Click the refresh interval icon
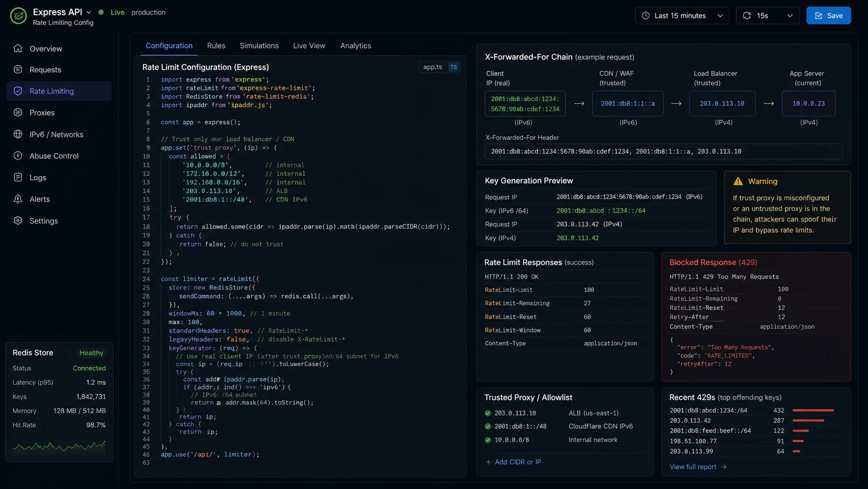The image size is (868, 489). 747,16
